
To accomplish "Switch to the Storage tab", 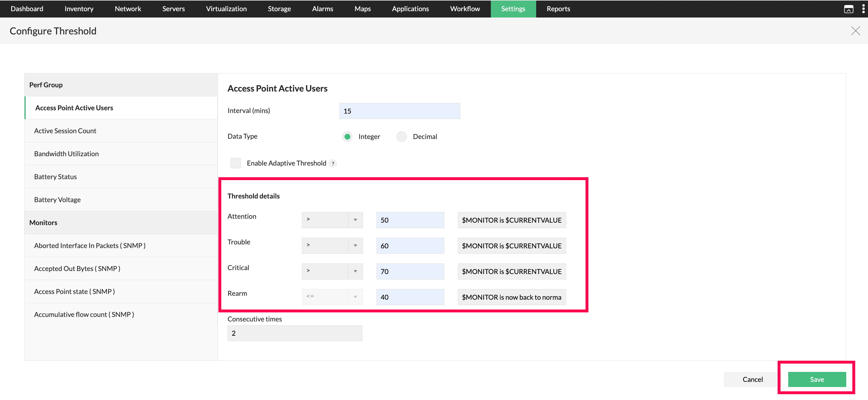I will pos(279,9).
